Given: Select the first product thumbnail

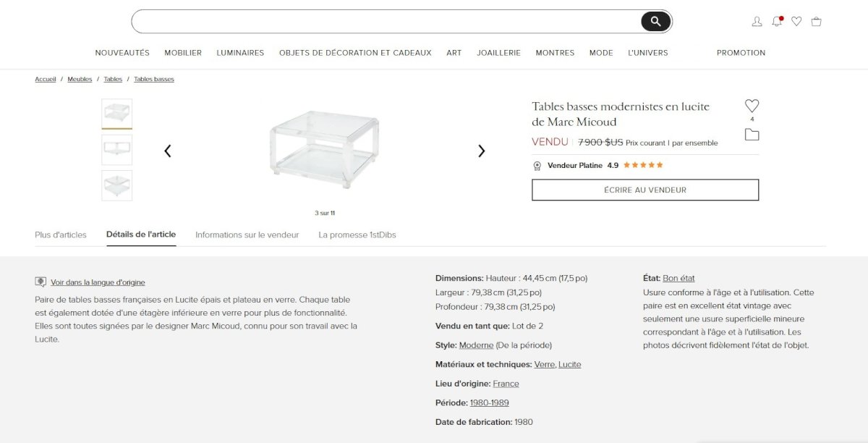Looking at the screenshot, I should 116,114.
